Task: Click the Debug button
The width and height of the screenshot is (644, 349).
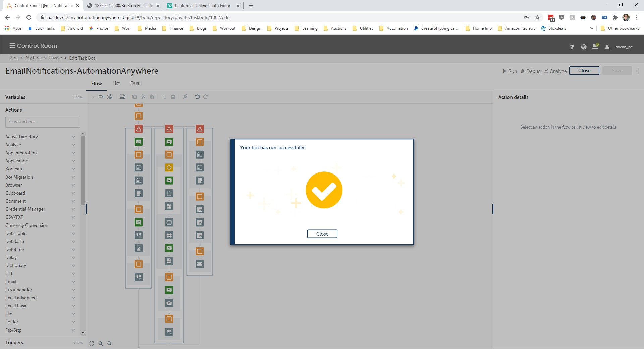Action: (531, 71)
